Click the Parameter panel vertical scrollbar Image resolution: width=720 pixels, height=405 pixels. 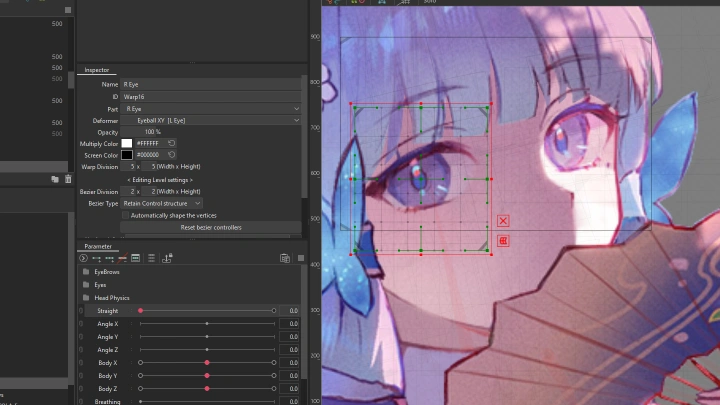(304, 322)
